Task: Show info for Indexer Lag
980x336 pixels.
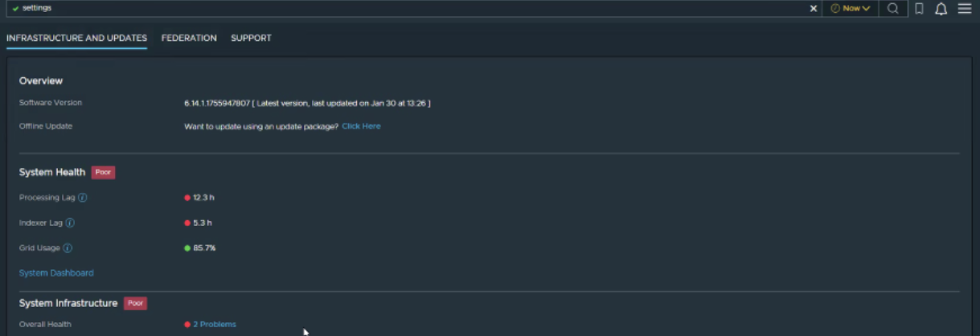Action: point(70,223)
